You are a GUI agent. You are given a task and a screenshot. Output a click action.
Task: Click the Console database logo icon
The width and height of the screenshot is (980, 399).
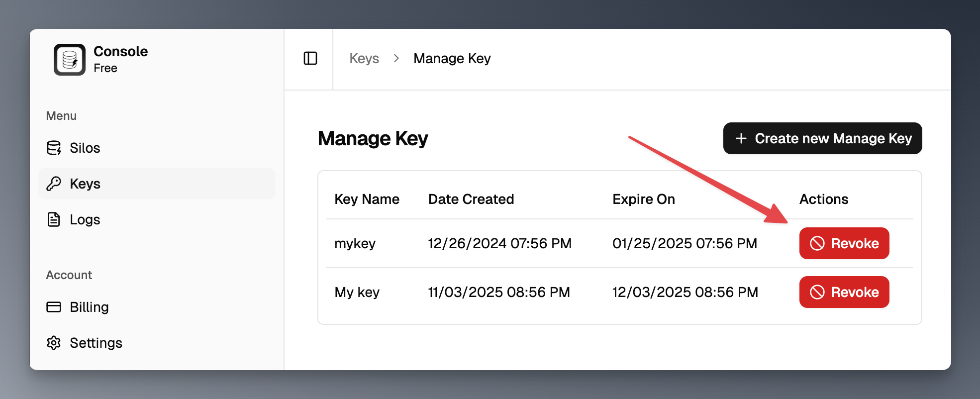(70, 60)
